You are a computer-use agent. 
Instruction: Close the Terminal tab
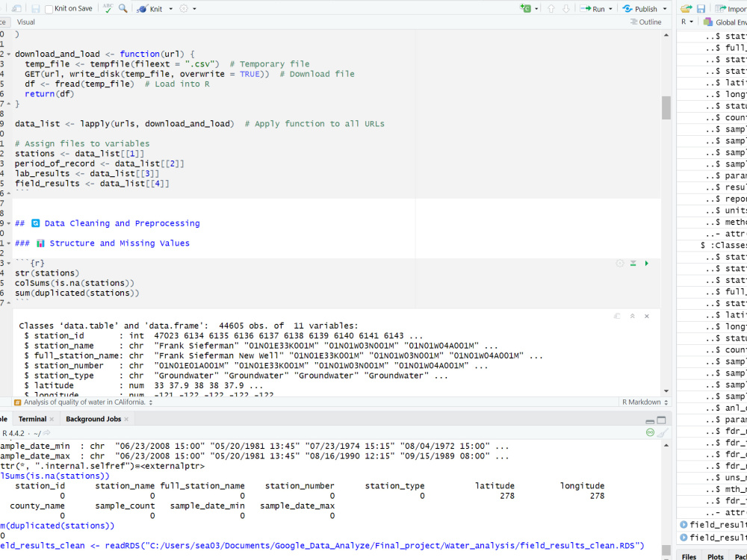click(x=52, y=419)
